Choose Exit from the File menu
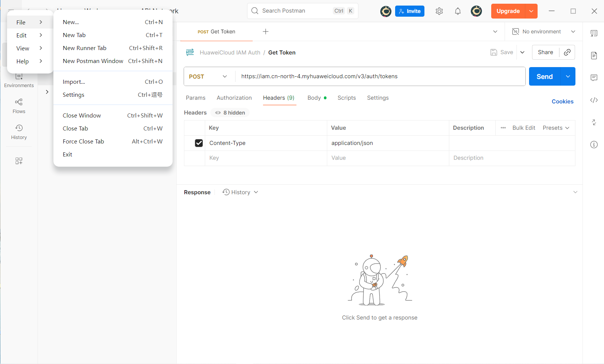The image size is (604, 364). [x=113, y=155]
